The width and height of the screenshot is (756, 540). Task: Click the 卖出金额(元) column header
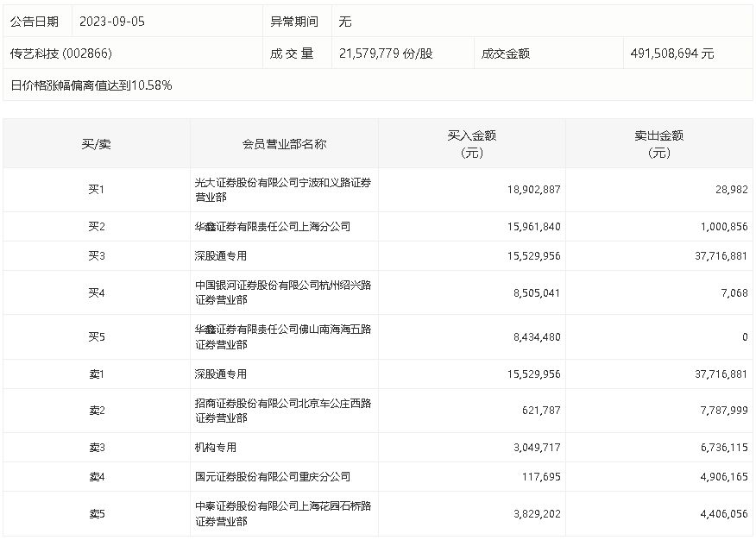[658, 144]
